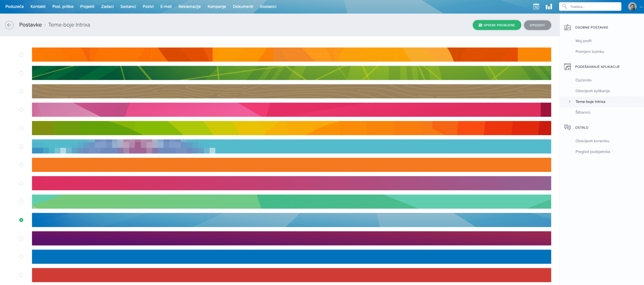Click the Osobne postavke section icon

click(x=567, y=27)
